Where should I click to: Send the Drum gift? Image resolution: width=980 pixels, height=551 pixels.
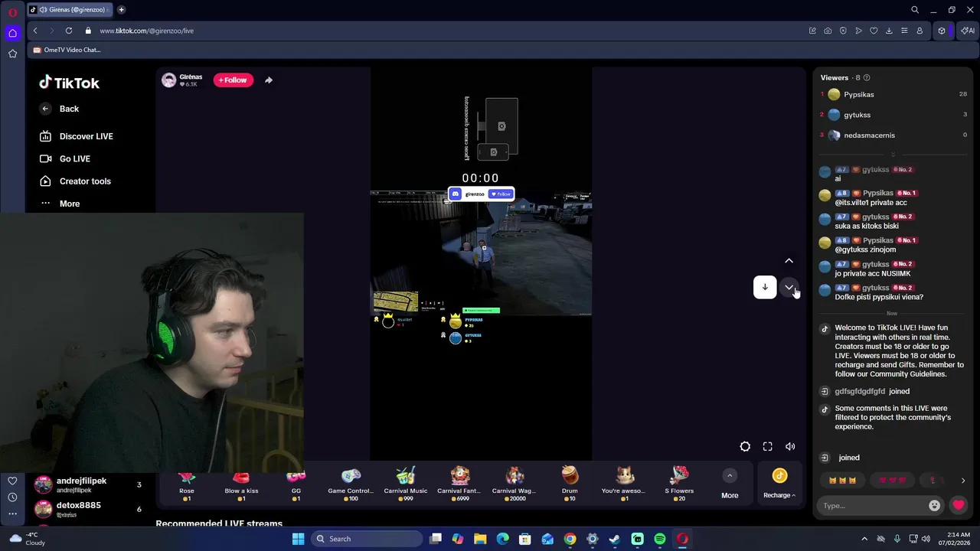tap(570, 484)
